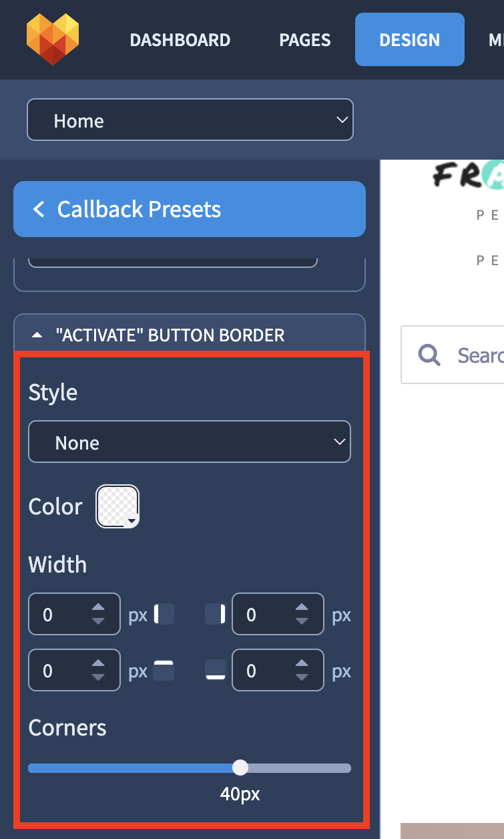
Task: Click the back chevron in Callback Presets
Action: coord(39,210)
